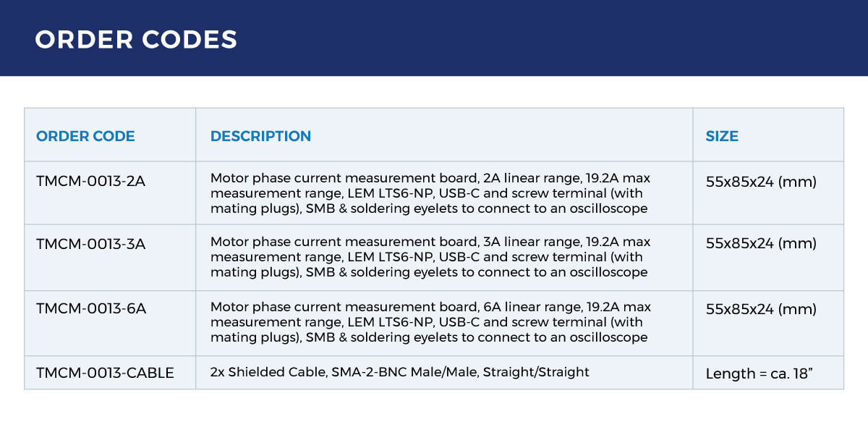Select the SIZE column header

pyautogui.click(x=722, y=136)
